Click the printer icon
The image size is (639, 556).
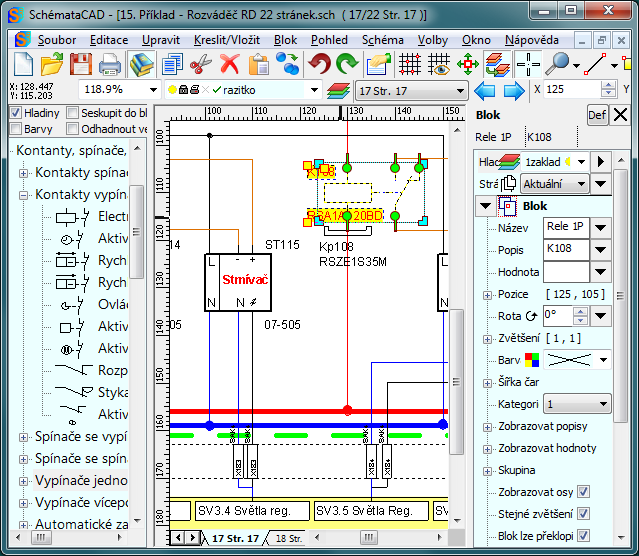pyautogui.click(x=110, y=65)
